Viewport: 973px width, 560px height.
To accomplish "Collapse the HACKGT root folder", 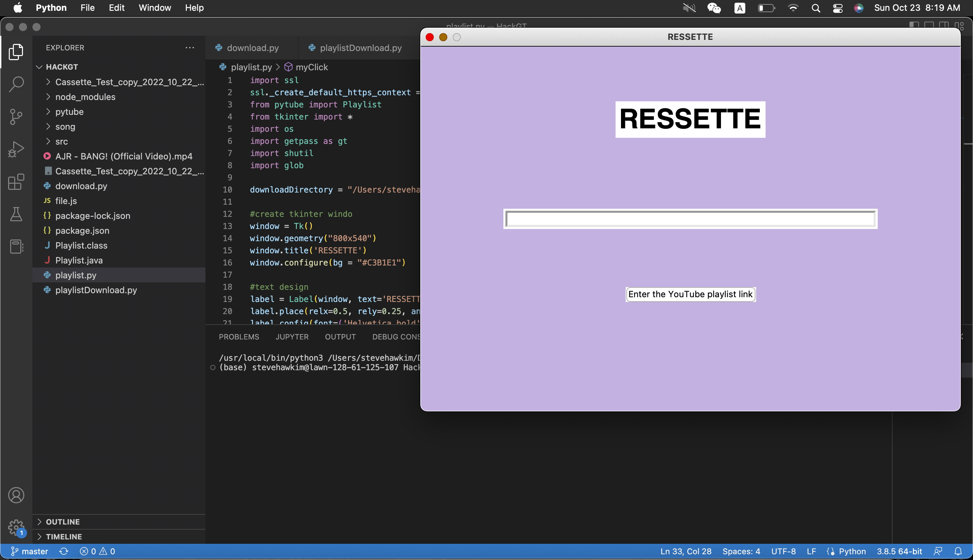I will click(61, 67).
